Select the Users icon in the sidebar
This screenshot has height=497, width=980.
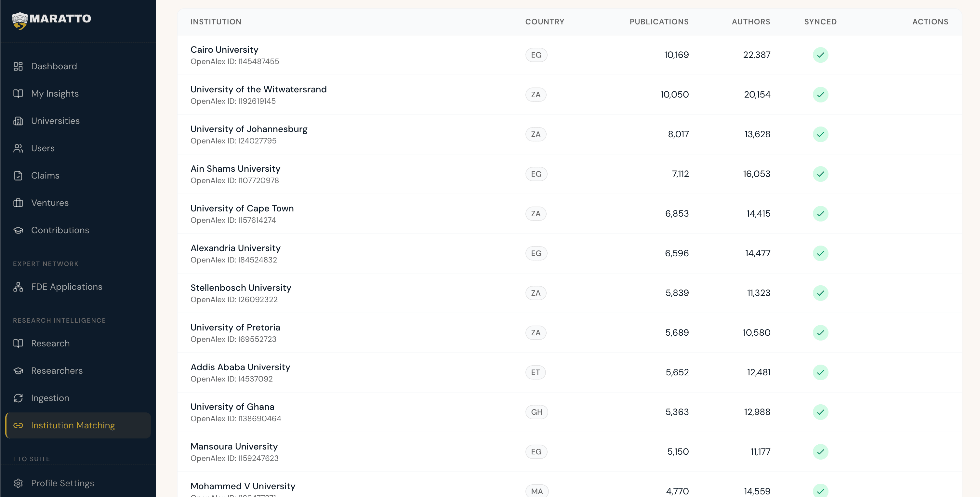[x=18, y=148]
